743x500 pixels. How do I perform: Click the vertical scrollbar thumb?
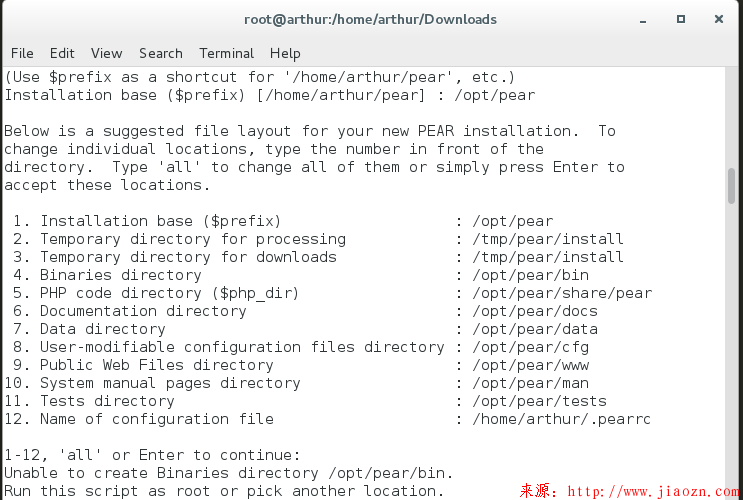(x=731, y=187)
